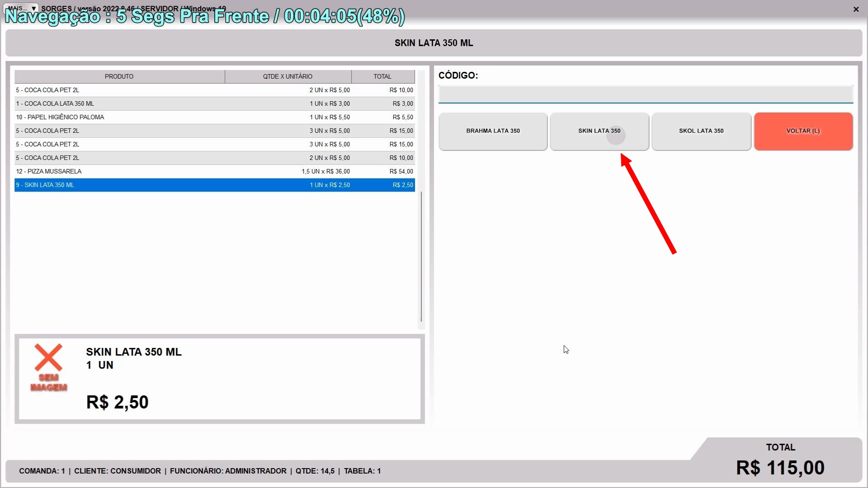Click the COMANDA: 1 status bar text
This screenshot has height=488, width=868.
(x=42, y=471)
